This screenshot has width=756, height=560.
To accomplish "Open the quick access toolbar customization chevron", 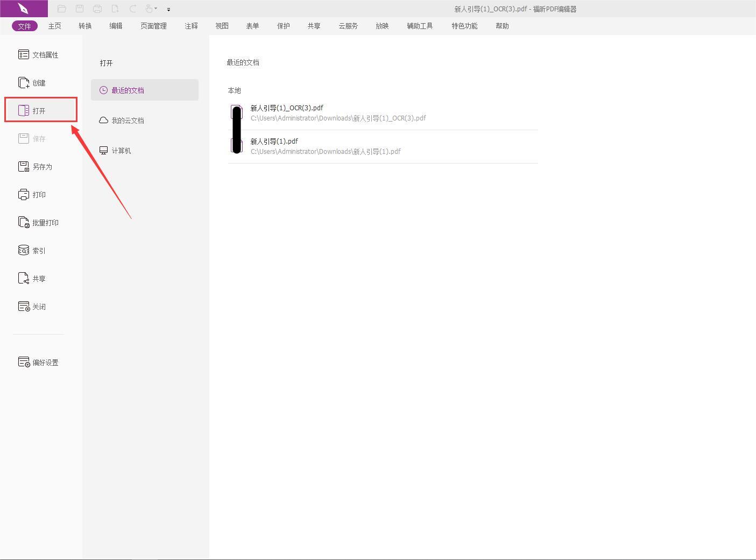I will 168,9.
